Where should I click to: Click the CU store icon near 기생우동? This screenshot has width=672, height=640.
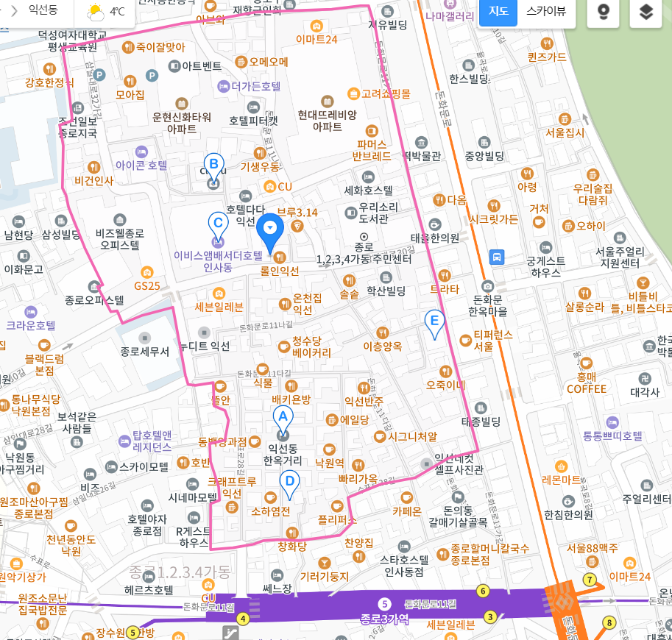[x=269, y=186]
